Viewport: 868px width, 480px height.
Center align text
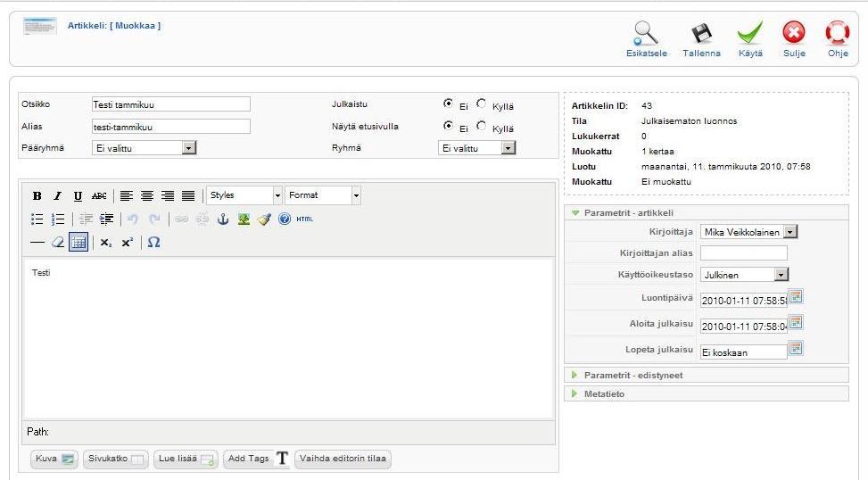(146, 195)
